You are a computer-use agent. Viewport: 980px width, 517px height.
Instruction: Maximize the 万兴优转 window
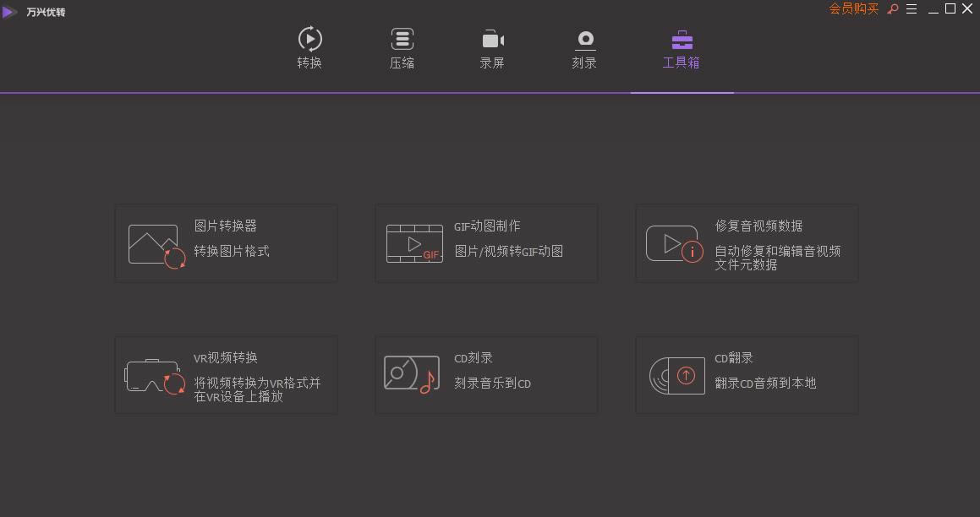pos(950,9)
